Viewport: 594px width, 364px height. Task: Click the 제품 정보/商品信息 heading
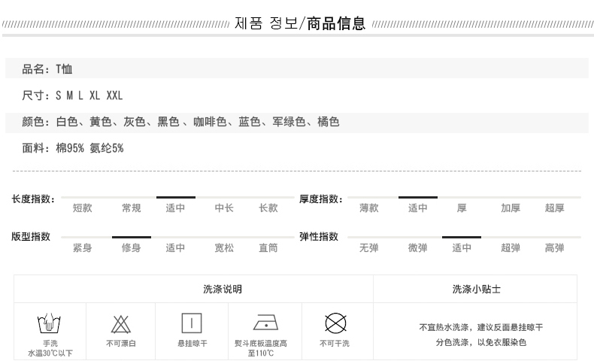point(300,23)
